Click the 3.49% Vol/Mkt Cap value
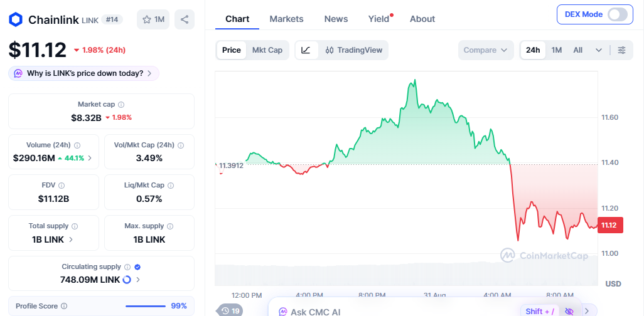Screen dimensions: 644x316 point(149,158)
